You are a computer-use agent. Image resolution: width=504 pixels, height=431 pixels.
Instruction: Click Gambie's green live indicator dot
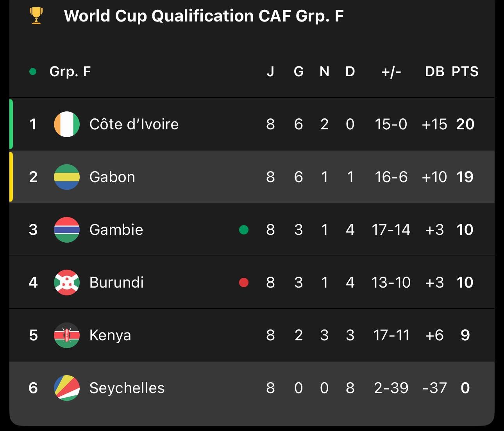(x=244, y=230)
